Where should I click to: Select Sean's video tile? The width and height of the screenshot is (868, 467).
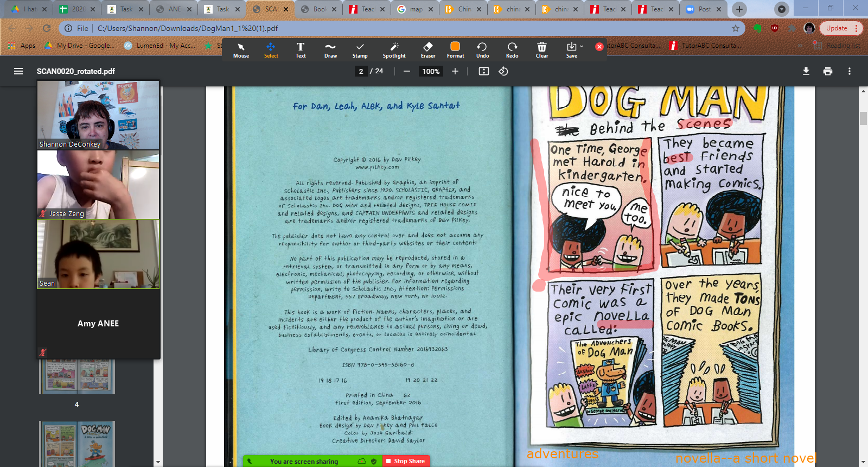click(x=98, y=254)
